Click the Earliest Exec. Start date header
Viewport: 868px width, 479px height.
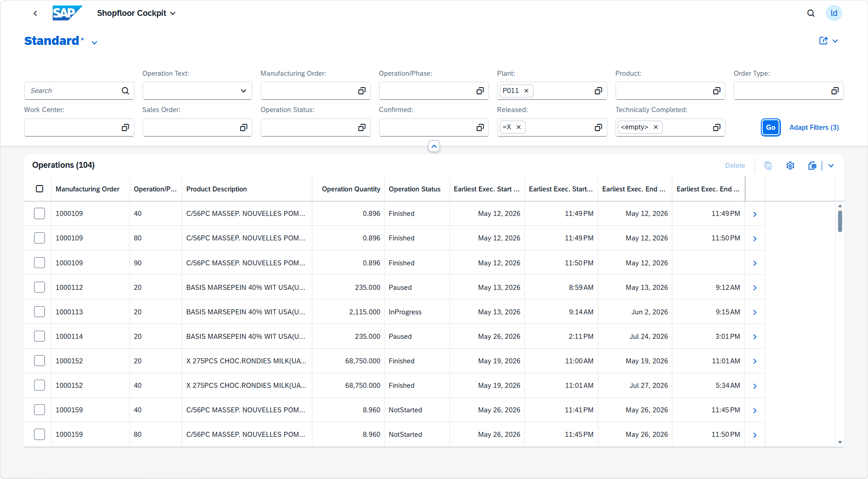487,189
